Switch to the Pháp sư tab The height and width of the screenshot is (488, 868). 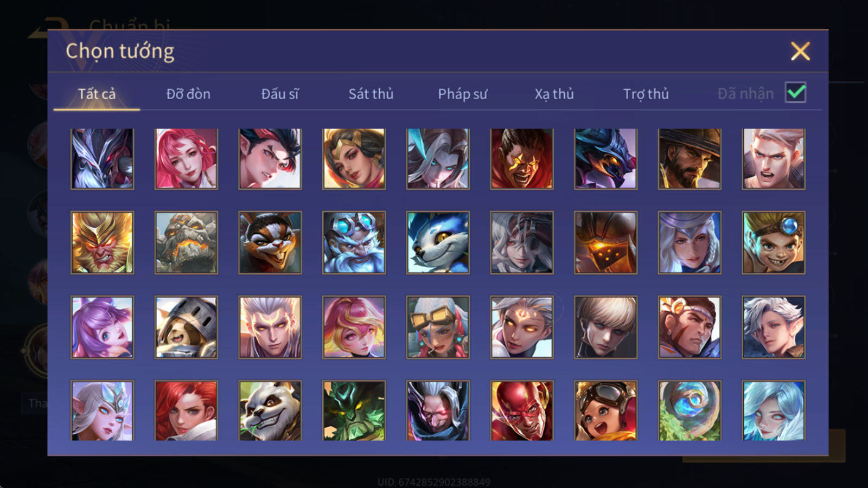pos(463,94)
